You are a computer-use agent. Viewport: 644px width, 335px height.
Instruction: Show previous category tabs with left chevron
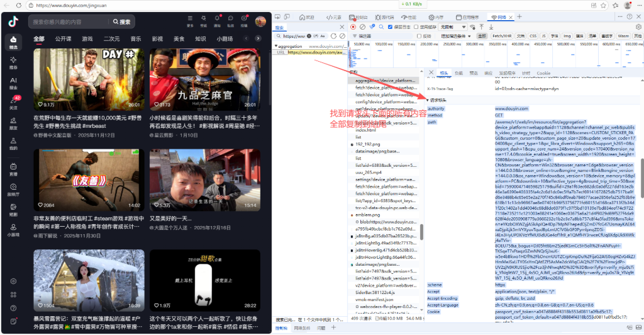click(246, 38)
